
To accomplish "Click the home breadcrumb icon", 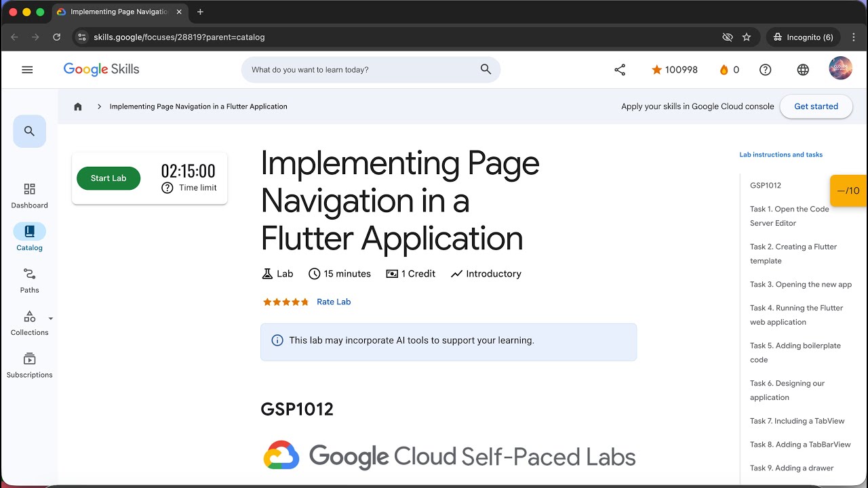I will [x=78, y=106].
